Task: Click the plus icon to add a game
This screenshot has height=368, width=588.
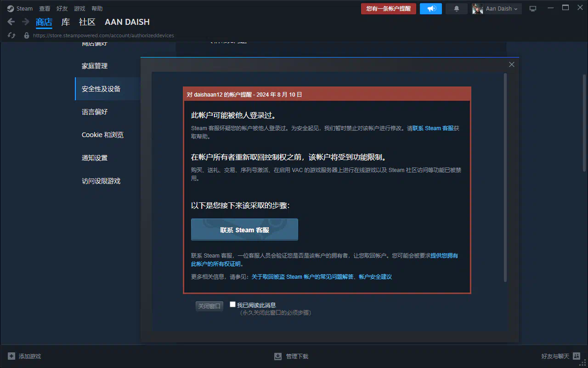Action: [x=11, y=356]
